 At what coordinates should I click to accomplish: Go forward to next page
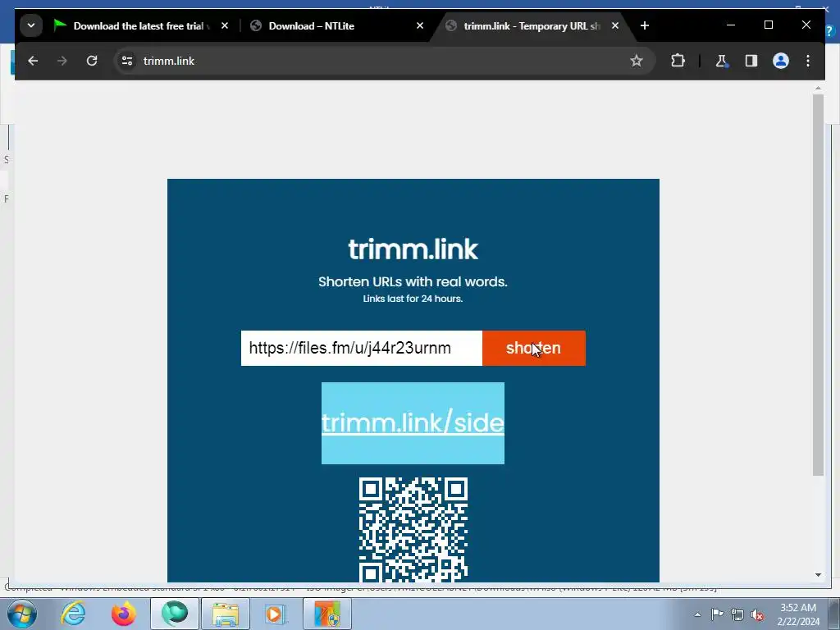coord(62,61)
